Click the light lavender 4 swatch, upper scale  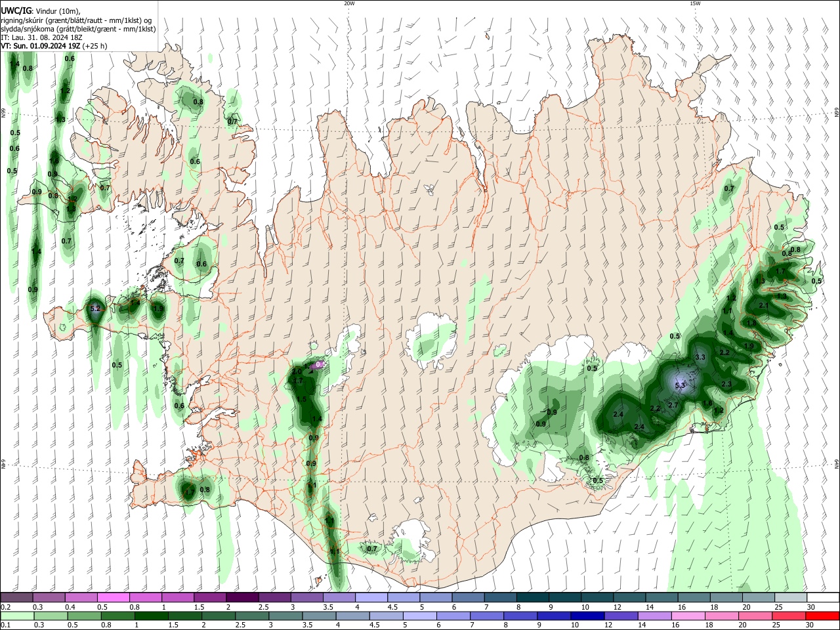tap(371, 597)
